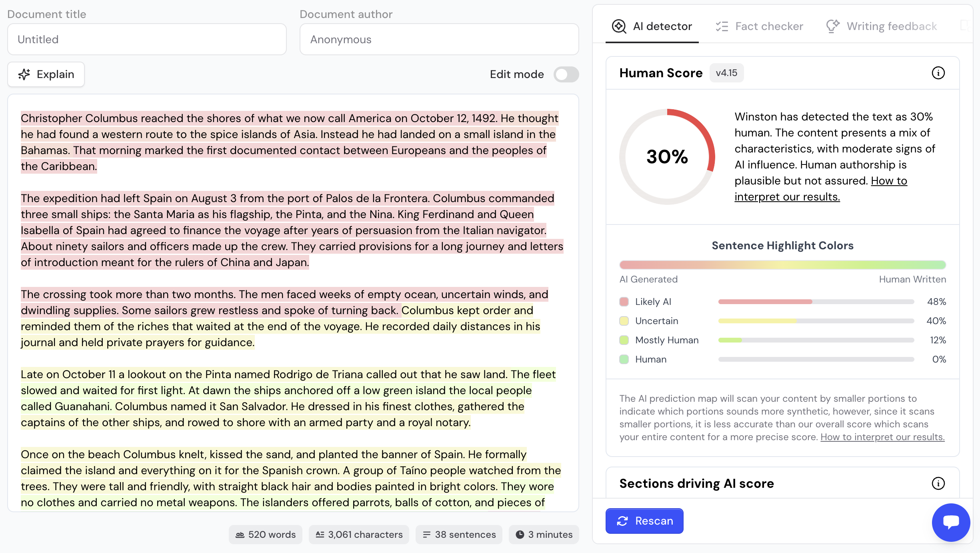Click the AI detector target icon
980x553 pixels.
[x=619, y=26]
